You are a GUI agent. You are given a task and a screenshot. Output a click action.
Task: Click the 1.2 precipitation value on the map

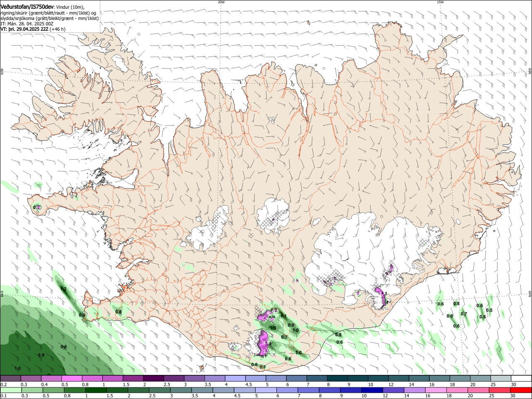(x=63, y=288)
